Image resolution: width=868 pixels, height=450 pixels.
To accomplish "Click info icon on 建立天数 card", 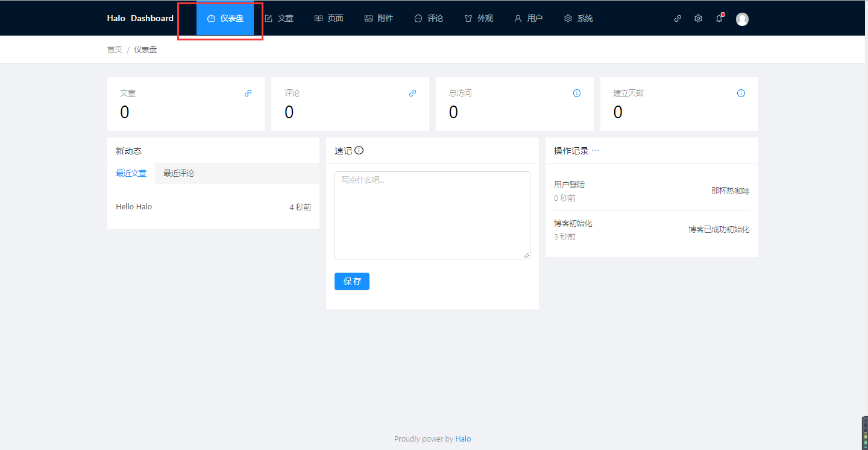I will [x=741, y=93].
